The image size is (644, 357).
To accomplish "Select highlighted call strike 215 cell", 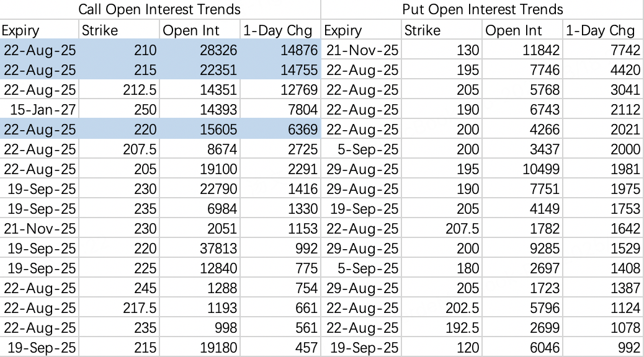I will 119,70.
